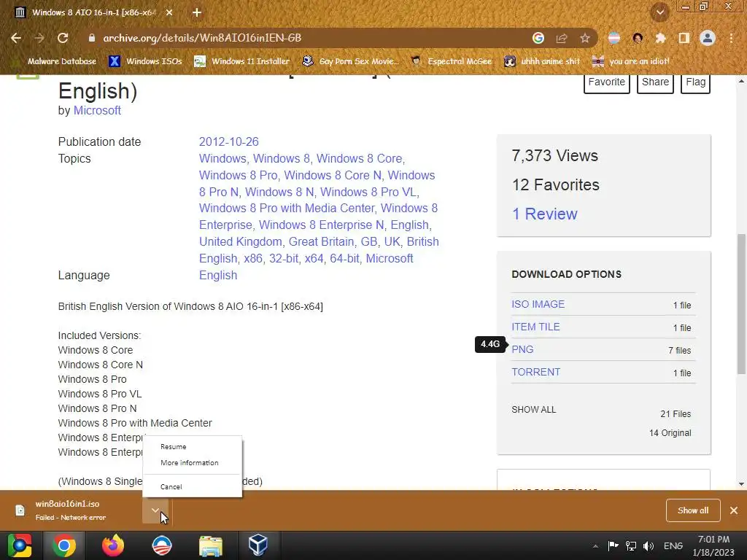Open Chrome's three-dot menu
Screen dimensions: 747x560
pyautogui.click(x=731, y=38)
